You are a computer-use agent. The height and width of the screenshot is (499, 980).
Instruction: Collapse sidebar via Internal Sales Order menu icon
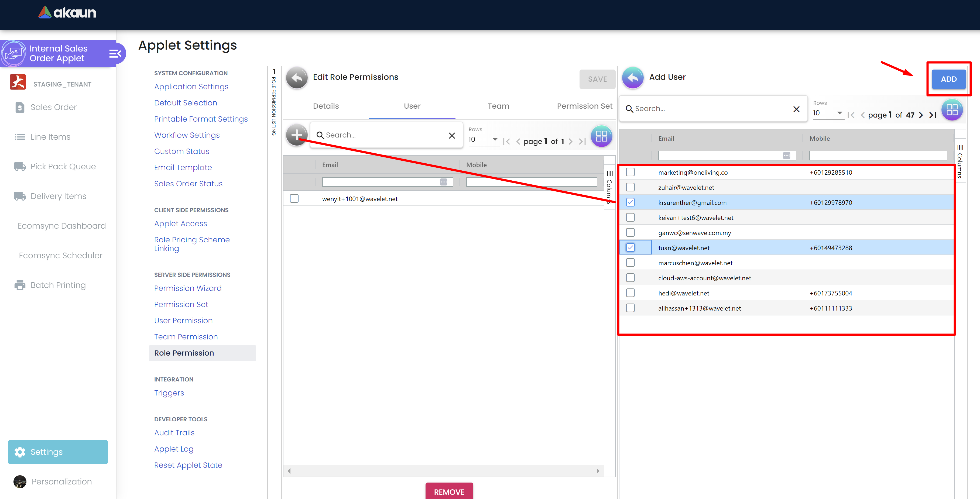point(115,54)
